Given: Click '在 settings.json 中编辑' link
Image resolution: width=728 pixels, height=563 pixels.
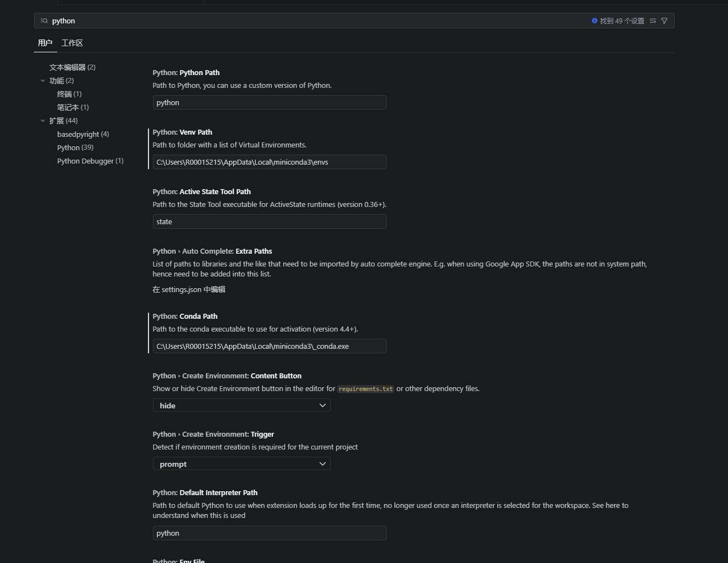Looking at the screenshot, I should (189, 289).
